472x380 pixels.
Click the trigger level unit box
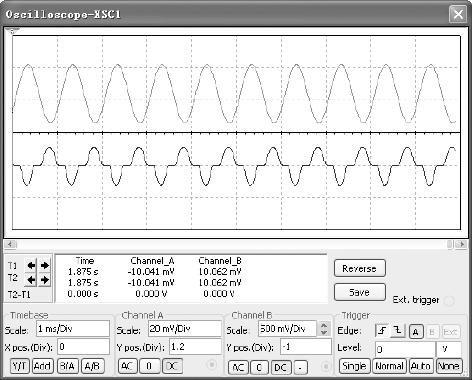(x=449, y=349)
